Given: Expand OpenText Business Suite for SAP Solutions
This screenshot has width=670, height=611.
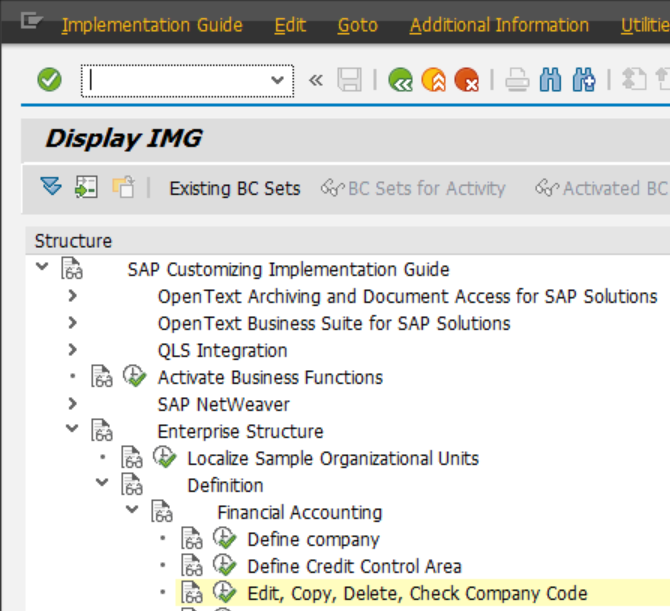Looking at the screenshot, I should click(72, 323).
